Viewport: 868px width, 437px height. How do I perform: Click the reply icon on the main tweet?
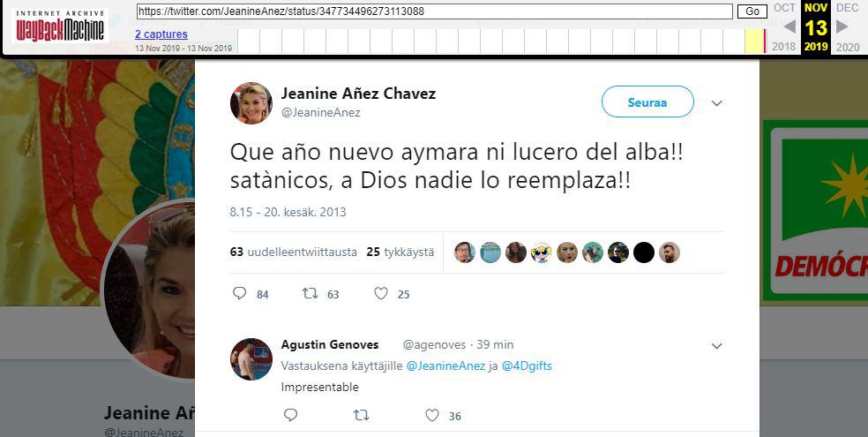(x=239, y=293)
